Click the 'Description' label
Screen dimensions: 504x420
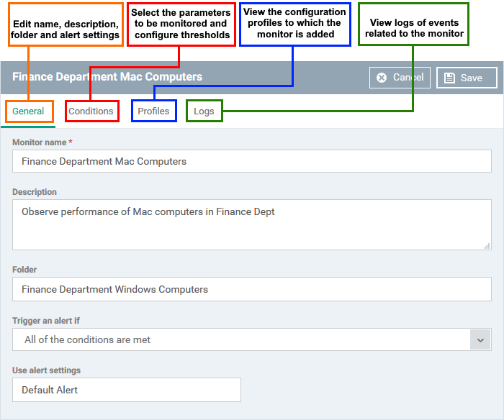(x=35, y=192)
